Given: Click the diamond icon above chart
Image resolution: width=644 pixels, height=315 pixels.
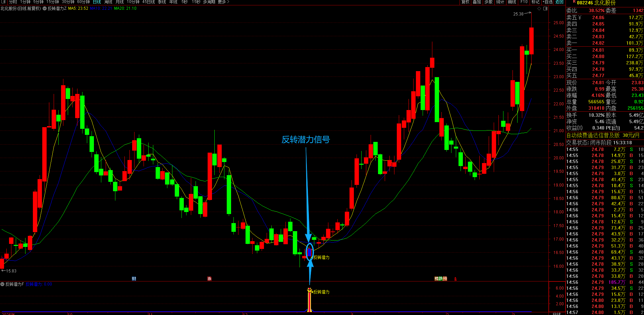Looking at the screenshot, I should [x=539, y=9].
